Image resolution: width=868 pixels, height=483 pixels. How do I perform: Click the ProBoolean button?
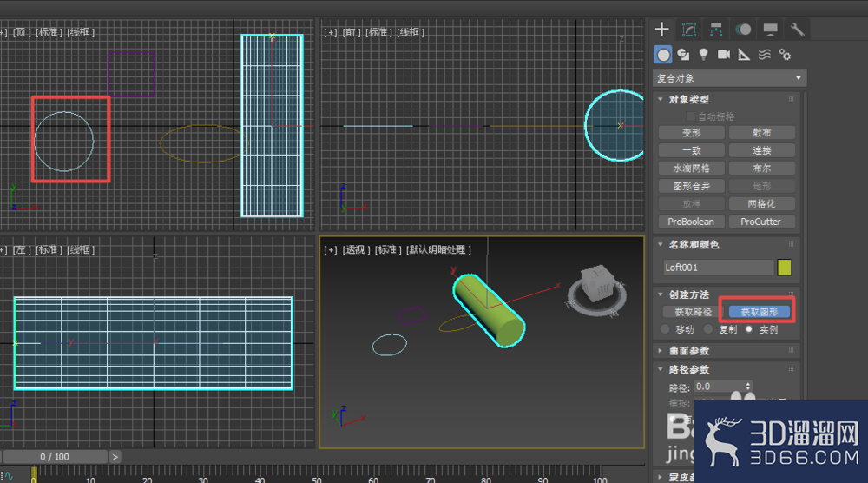click(x=691, y=222)
